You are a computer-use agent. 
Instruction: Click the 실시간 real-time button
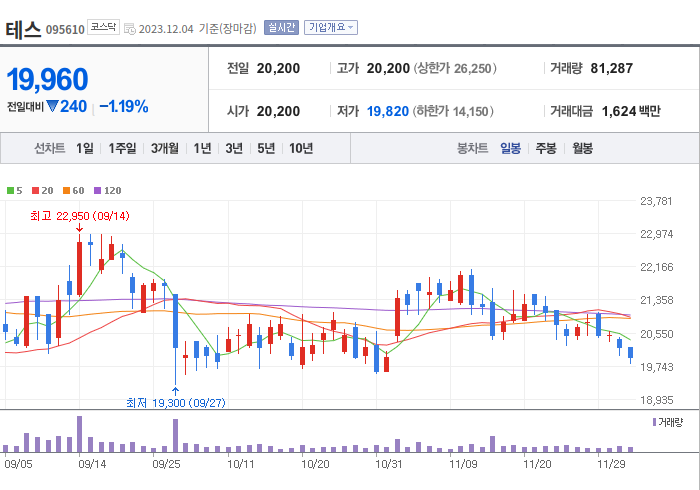click(281, 28)
